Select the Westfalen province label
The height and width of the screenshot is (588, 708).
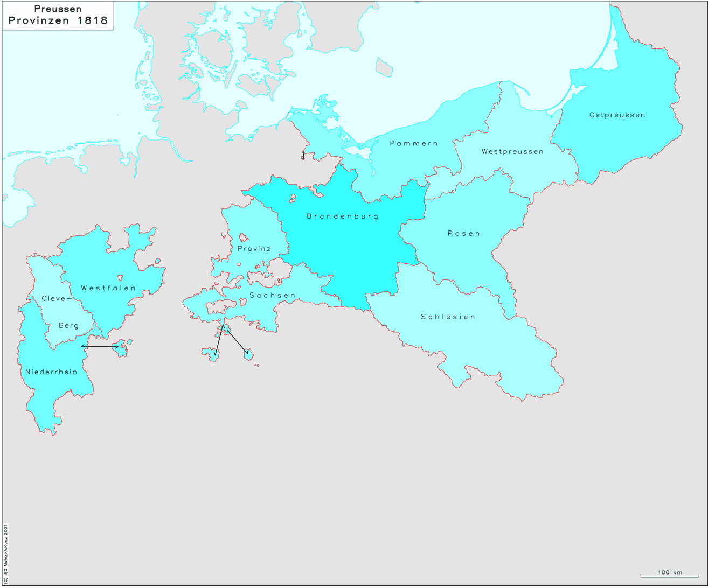(x=108, y=288)
